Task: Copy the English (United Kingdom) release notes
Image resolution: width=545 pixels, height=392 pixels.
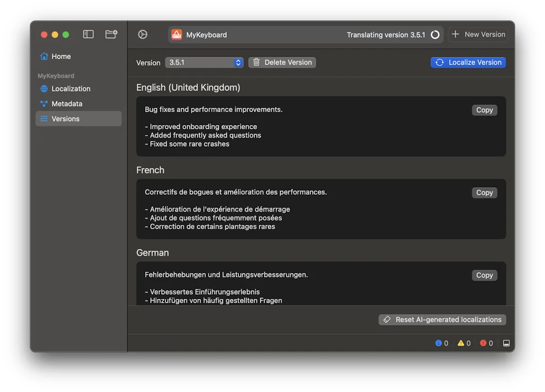Action: coord(484,110)
